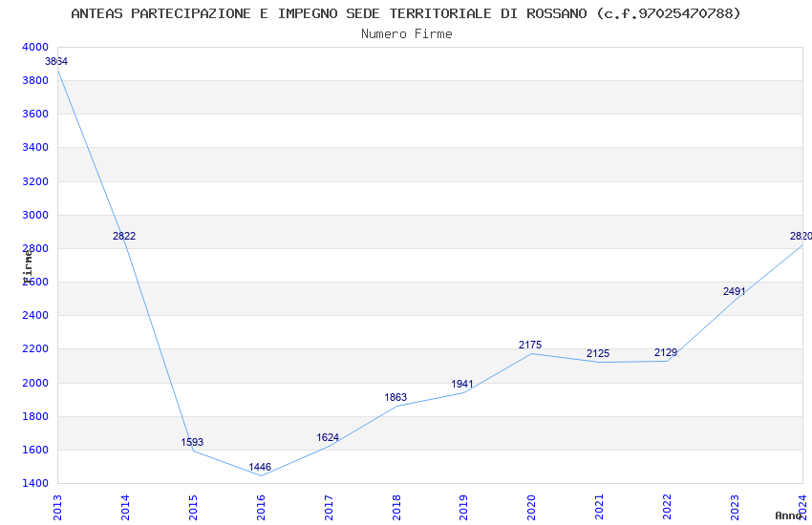The width and height of the screenshot is (812, 525).
Task: Click the Firme vertical axis label
Action: click(28, 266)
